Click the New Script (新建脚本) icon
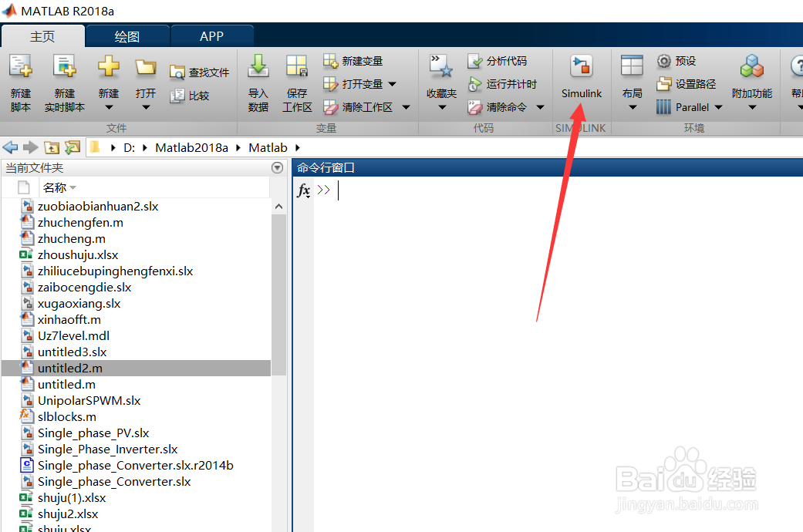Screen dimensions: 803x532 21,66
